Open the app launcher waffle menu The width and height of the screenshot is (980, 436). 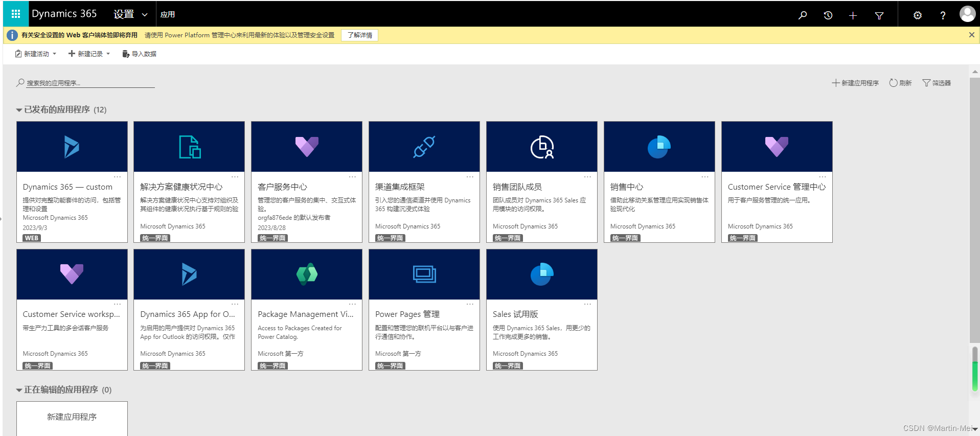pyautogui.click(x=16, y=14)
